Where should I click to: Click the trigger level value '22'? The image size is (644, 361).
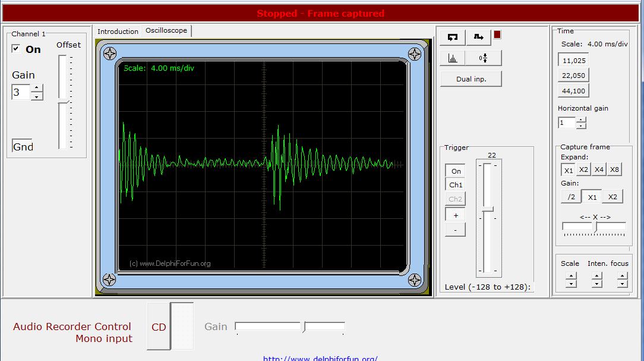point(492,155)
